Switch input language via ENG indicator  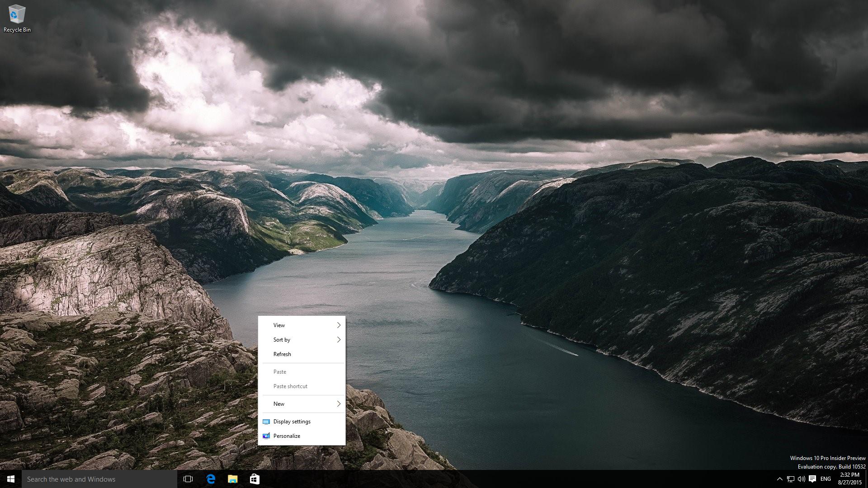tap(826, 479)
